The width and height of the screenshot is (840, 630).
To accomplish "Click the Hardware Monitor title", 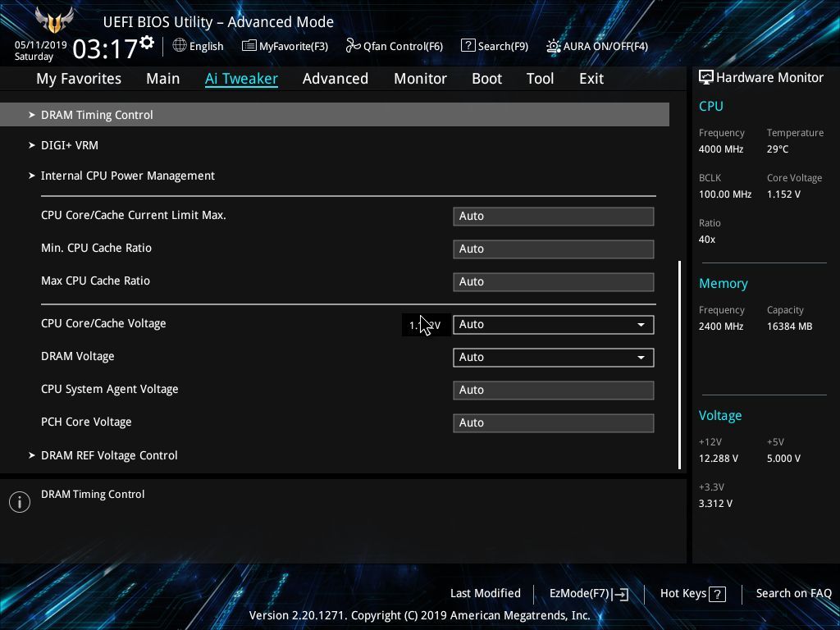I will coord(769,78).
